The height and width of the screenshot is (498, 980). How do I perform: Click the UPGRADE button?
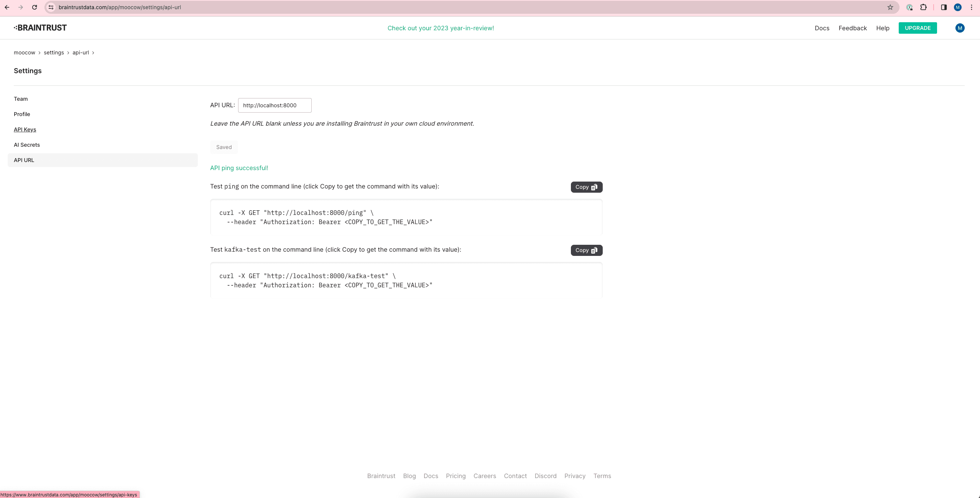click(918, 28)
